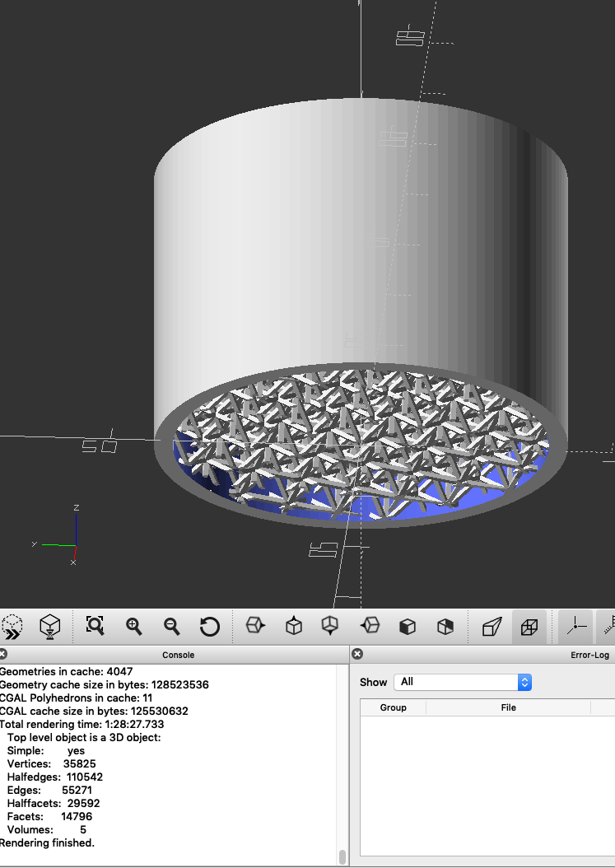Open the Show filter dropdown in Error-Log
Screen dimensions: 615x868
tap(463, 682)
